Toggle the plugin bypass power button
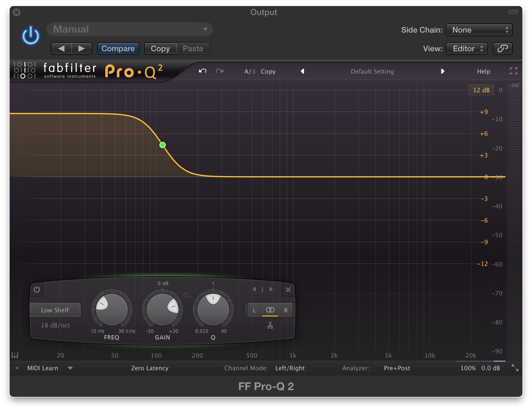The image size is (532, 410). tap(30, 35)
